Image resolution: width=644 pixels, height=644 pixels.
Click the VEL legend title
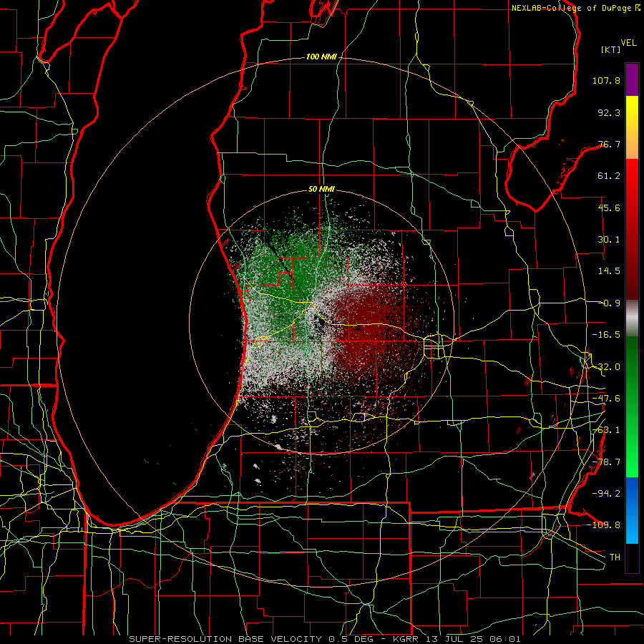pos(629,43)
